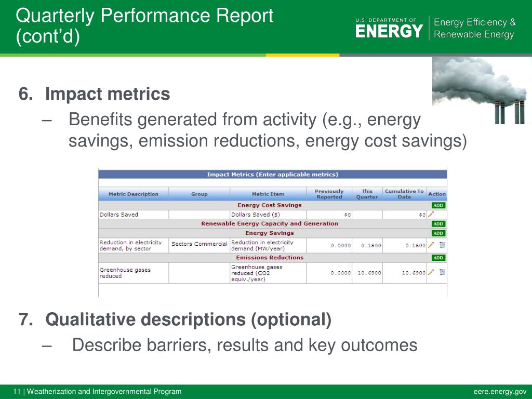Viewport: 532px width, 399px height.
Task: Click ADD in the Energy Cost Savings section
Action: [438, 205]
